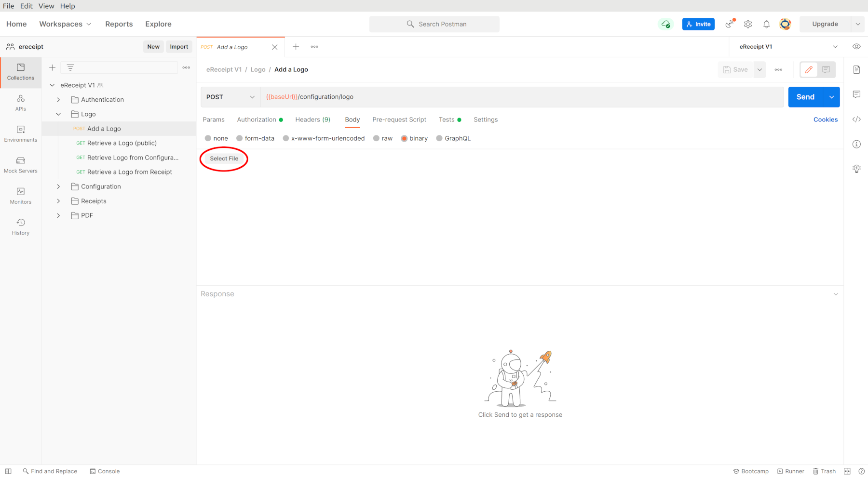This screenshot has height=477, width=868.
Task: Close the Add a Logo tab
Action: click(274, 47)
